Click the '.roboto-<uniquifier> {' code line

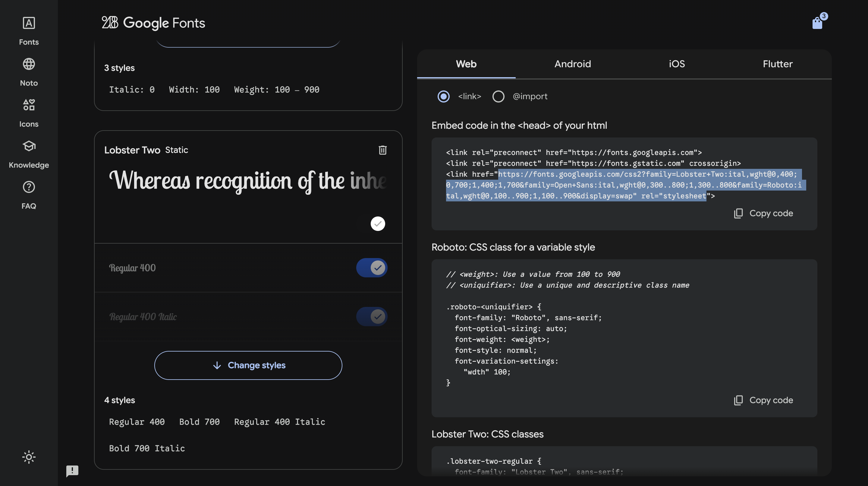pos(494,307)
